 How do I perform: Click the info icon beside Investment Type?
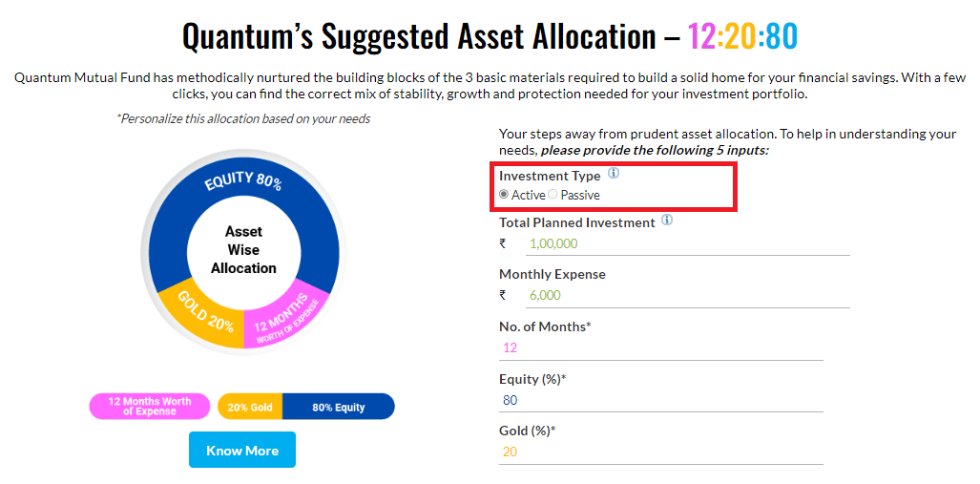(x=614, y=174)
